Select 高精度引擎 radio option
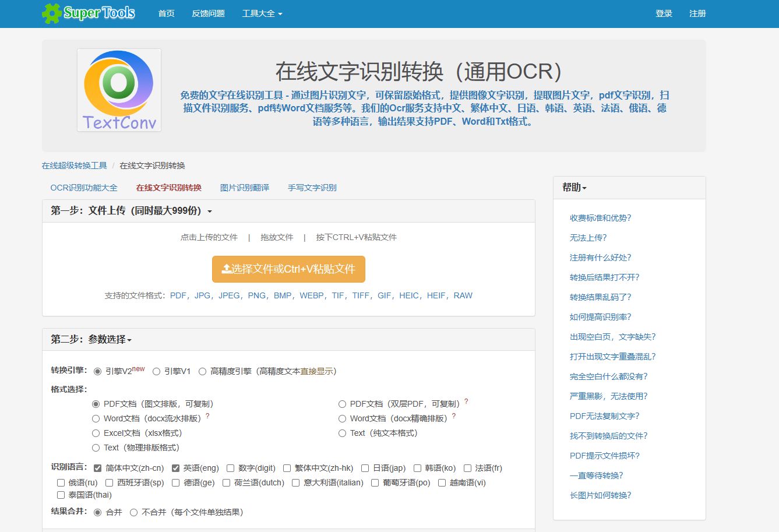 [x=202, y=371]
